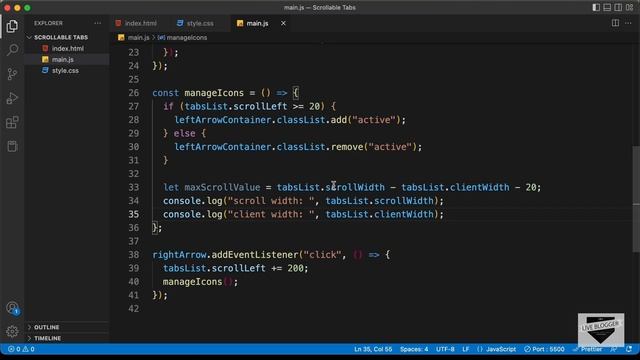Open the Run and Debug view
The image size is (640, 360).
coord(12,98)
